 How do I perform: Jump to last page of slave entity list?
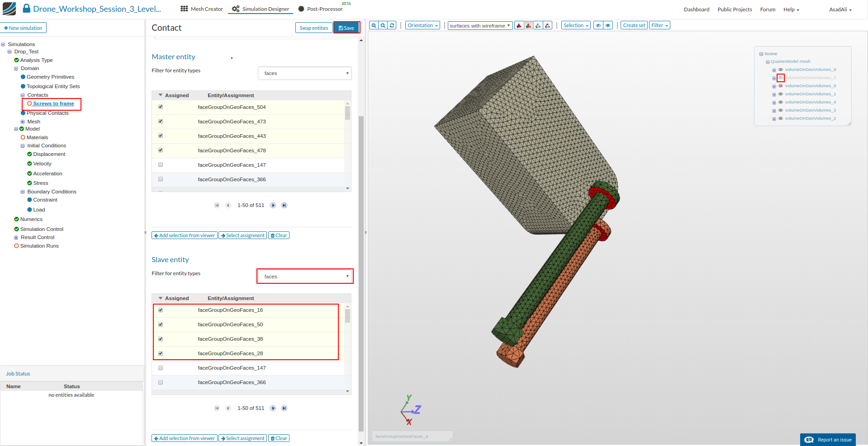(x=284, y=408)
